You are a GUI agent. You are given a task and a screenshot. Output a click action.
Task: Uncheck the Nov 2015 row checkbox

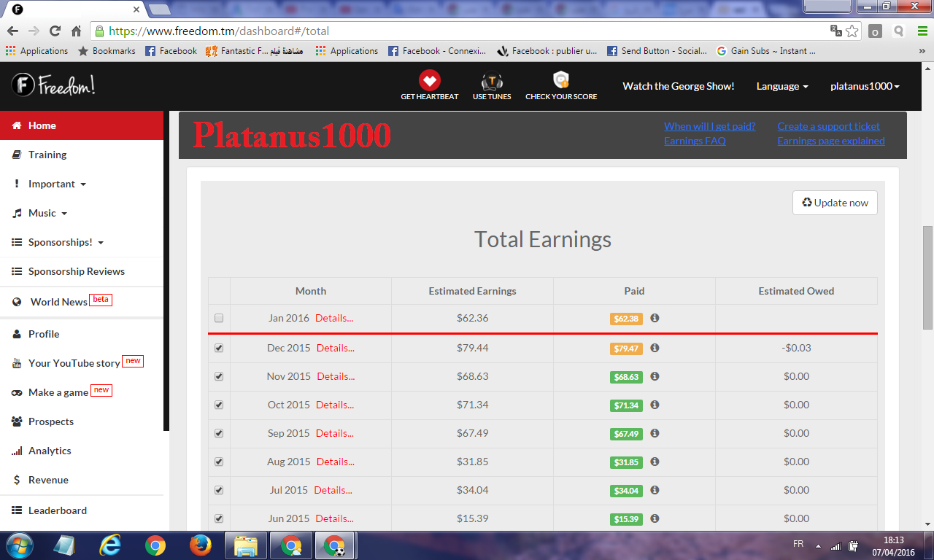pos(219,376)
